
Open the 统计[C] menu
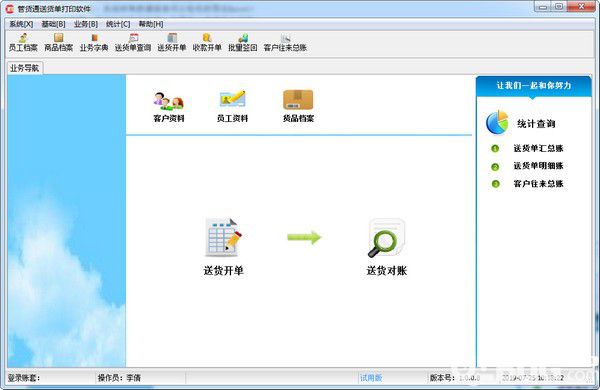click(x=118, y=24)
